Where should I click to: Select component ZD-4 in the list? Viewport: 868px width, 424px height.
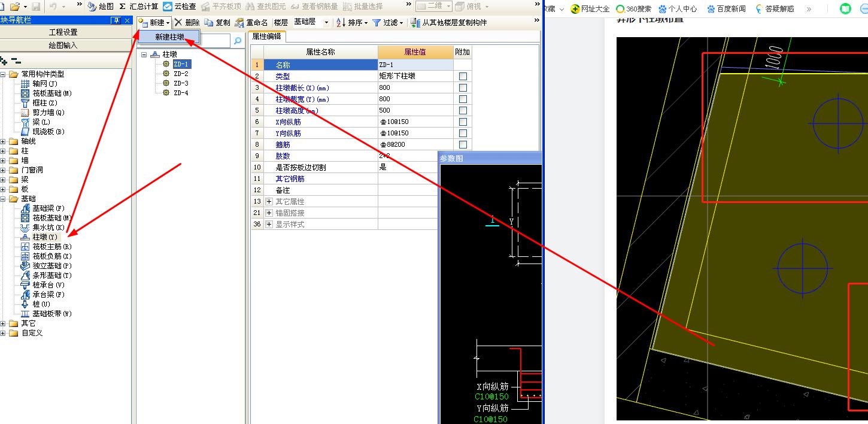pos(181,93)
